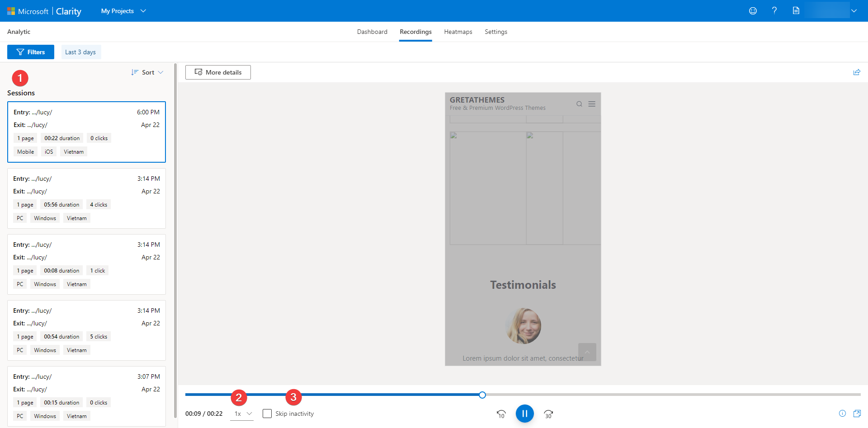Select the session with 05:56 duration

click(86, 198)
